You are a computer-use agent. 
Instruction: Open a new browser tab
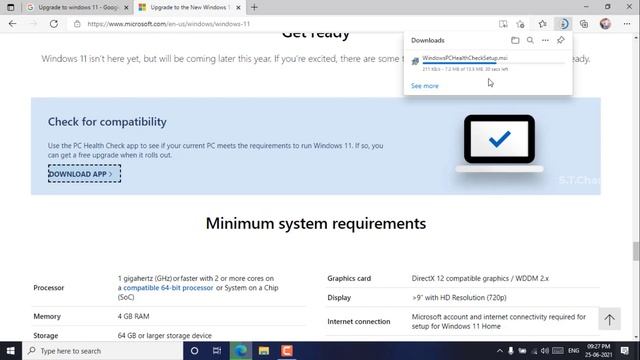[x=254, y=7]
